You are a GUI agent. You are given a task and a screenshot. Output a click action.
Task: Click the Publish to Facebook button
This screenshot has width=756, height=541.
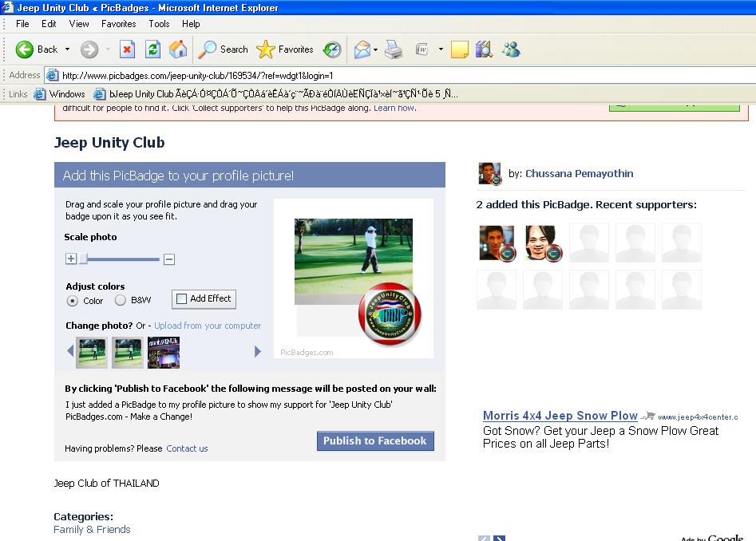375,440
